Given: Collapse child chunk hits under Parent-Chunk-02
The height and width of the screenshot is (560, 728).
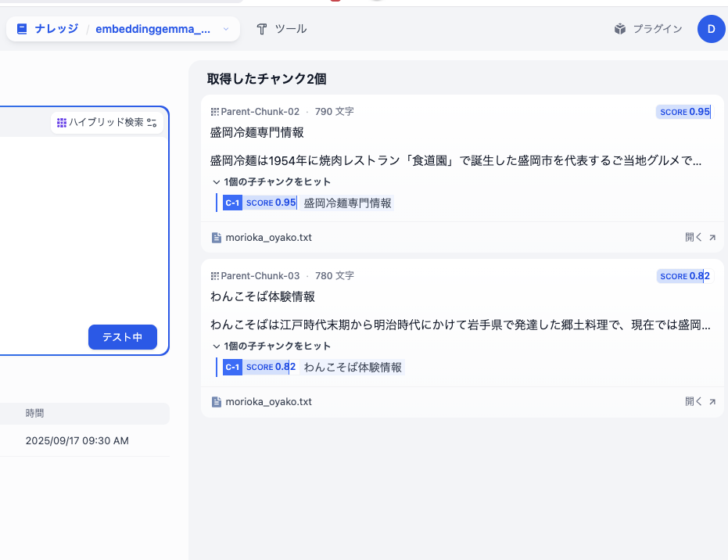Looking at the screenshot, I should click(216, 181).
